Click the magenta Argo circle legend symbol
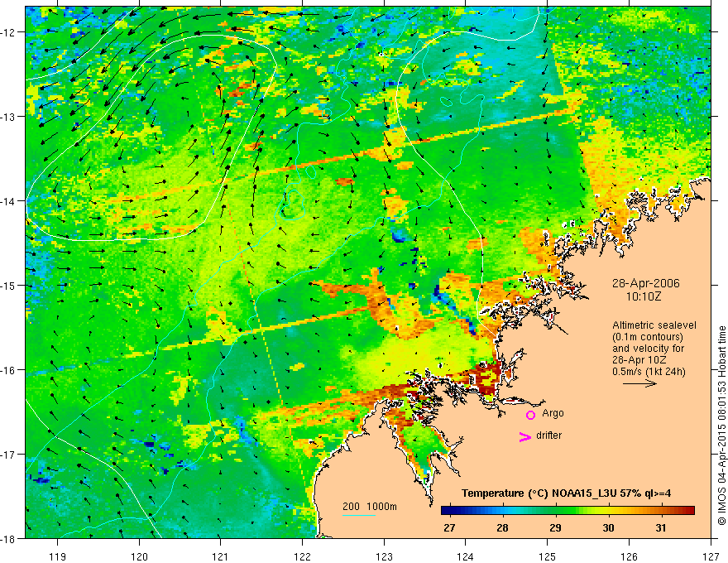Image resolution: width=728 pixels, height=563 pixels. pos(530,415)
